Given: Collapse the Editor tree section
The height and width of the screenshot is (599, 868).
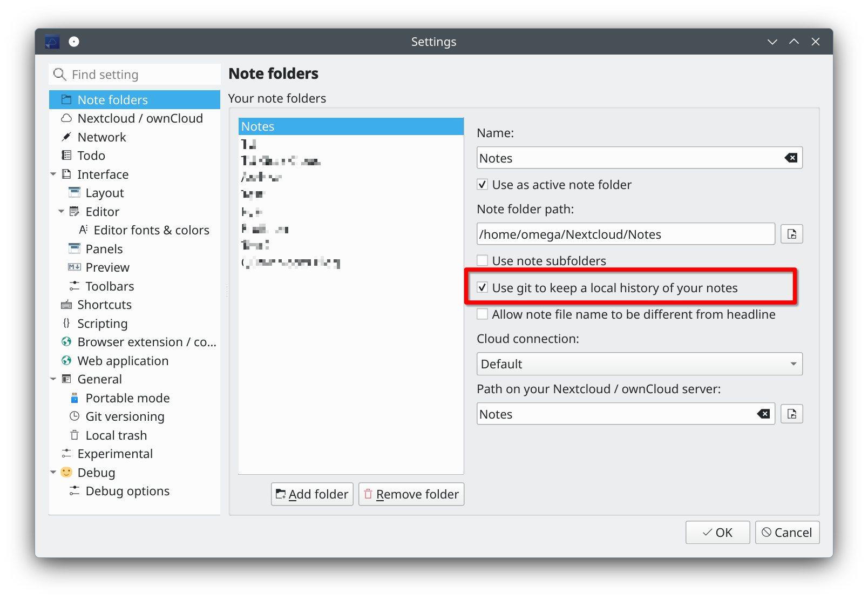Looking at the screenshot, I should point(61,211).
